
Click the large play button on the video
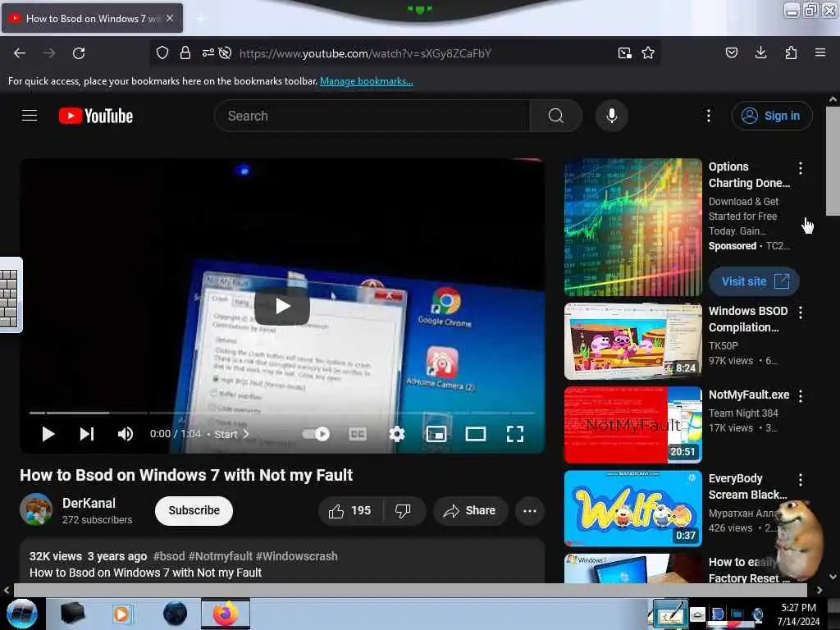point(282,306)
